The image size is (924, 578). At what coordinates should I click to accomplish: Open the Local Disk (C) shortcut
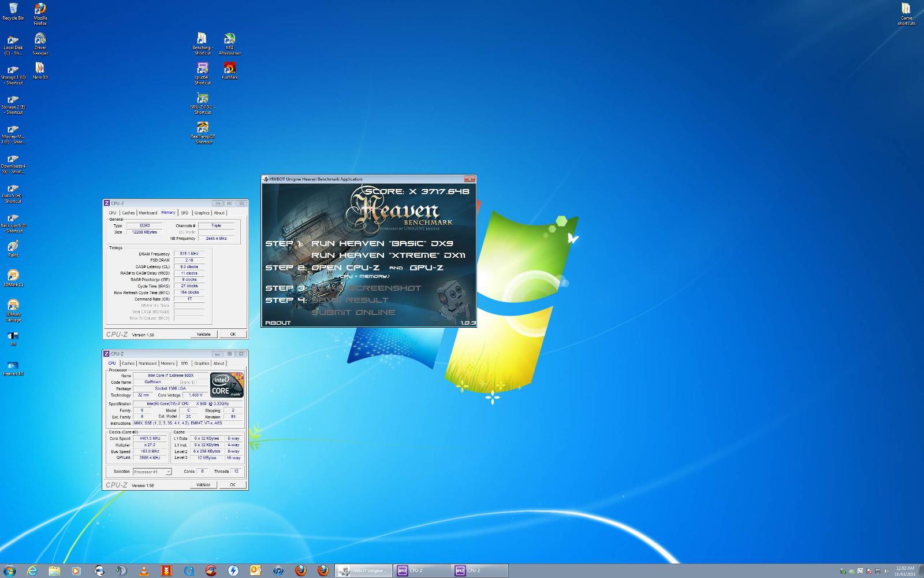pyautogui.click(x=13, y=46)
